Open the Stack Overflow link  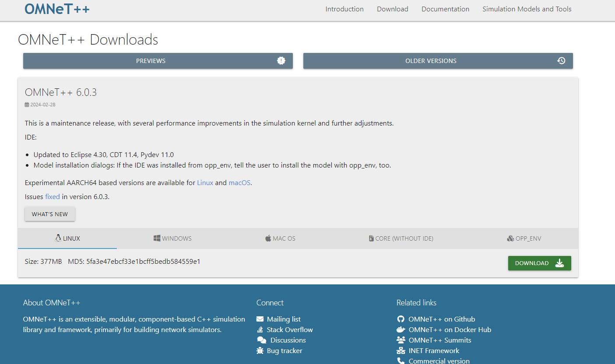coord(290,330)
